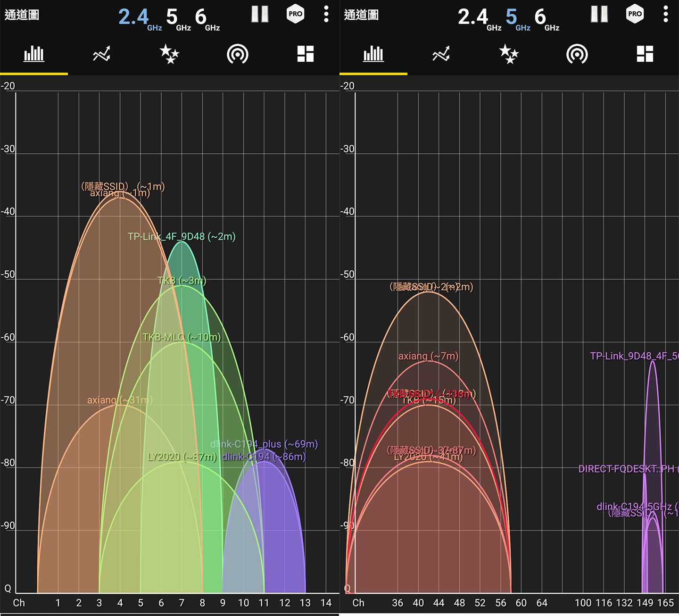Image resolution: width=679 pixels, height=616 pixels.
Task: Tap TKB-MLC (~10m) network label
Action: (182, 337)
